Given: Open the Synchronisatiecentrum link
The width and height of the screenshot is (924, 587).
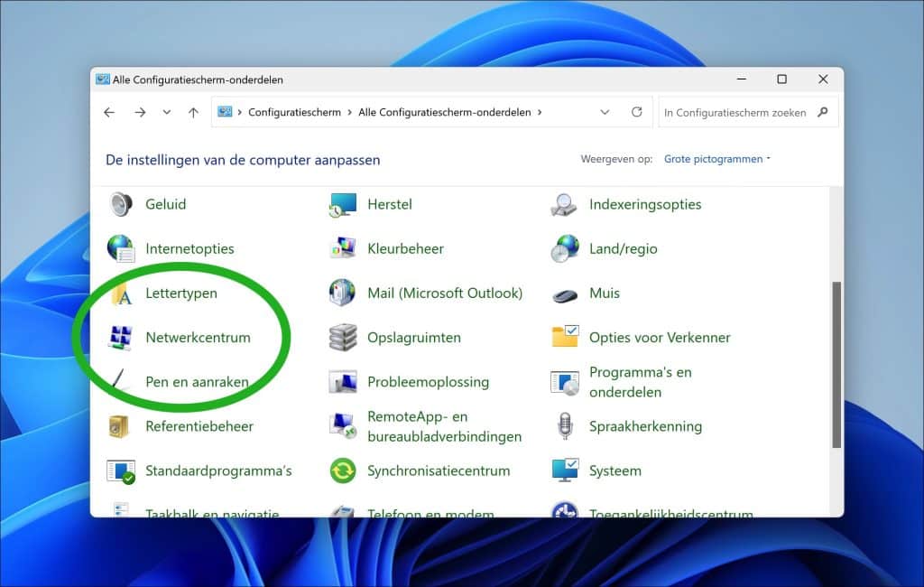Looking at the screenshot, I should pos(439,471).
